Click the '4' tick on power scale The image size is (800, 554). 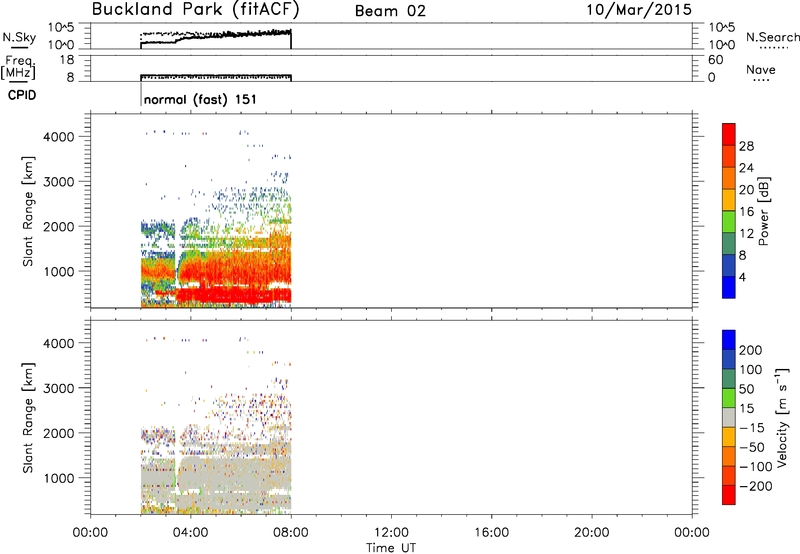click(x=743, y=278)
